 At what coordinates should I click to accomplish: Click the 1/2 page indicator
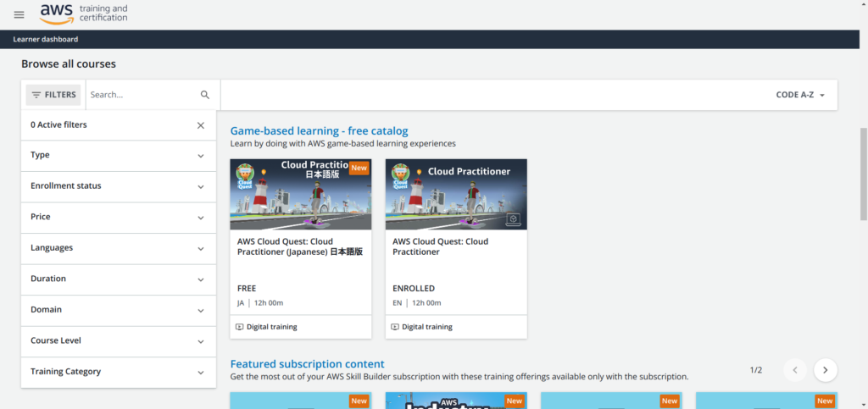point(755,370)
